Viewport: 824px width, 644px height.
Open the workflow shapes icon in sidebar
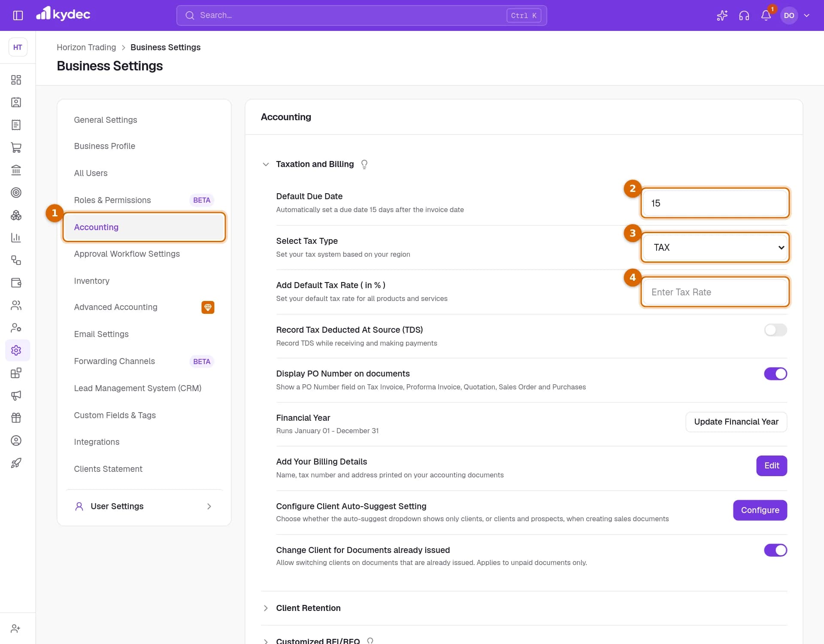point(16,260)
